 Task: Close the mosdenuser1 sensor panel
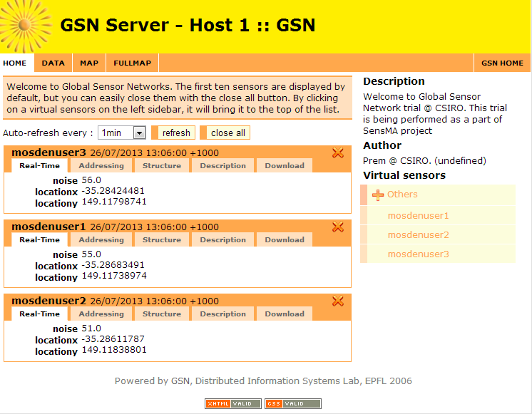click(338, 227)
